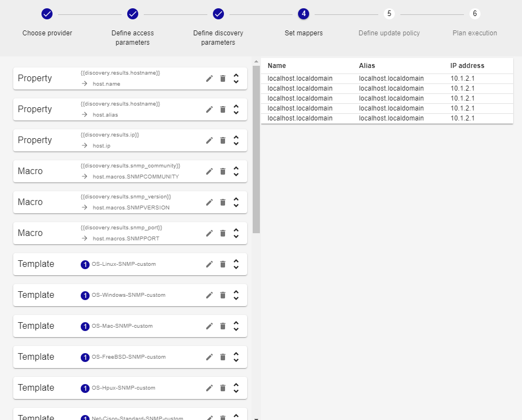Edit the host.ip property mapper
Screen dimensions: 522x420
tap(210, 140)
